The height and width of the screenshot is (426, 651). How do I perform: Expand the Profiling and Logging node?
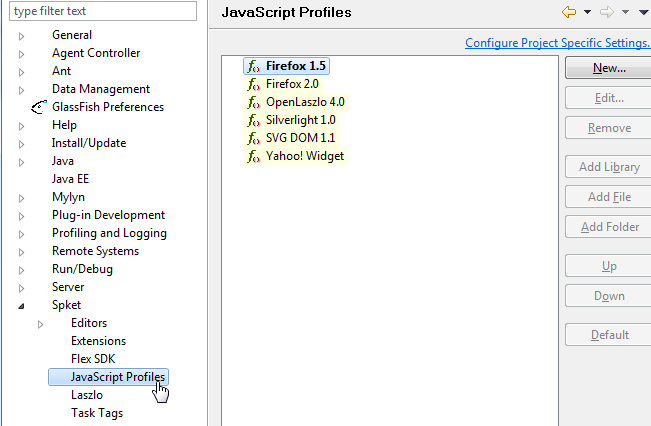tap(22, 234)
